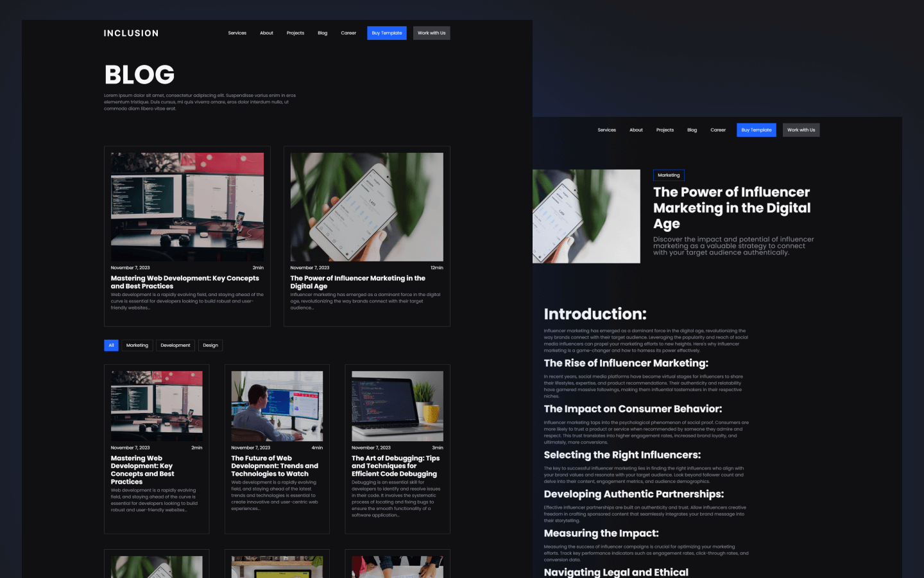Click the Buy Template button
Image resolution: width=924 pixels, height=578 pixels.
pos(386,33)
